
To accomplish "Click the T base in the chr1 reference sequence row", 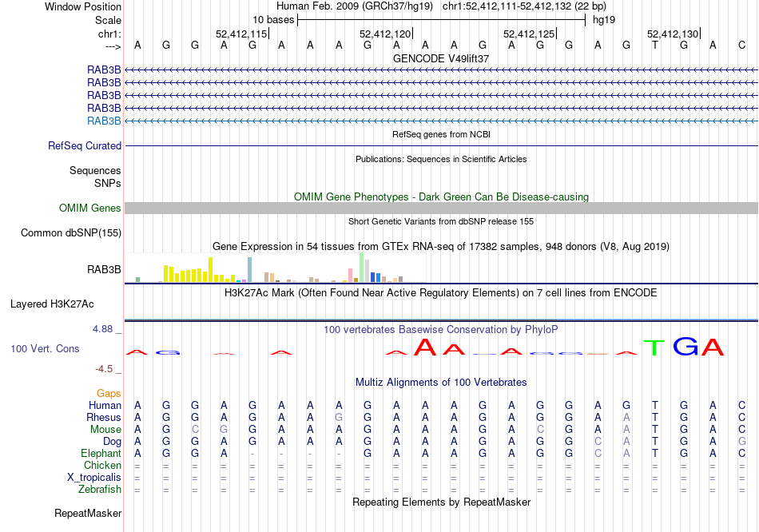I will (x=655, y=46).
